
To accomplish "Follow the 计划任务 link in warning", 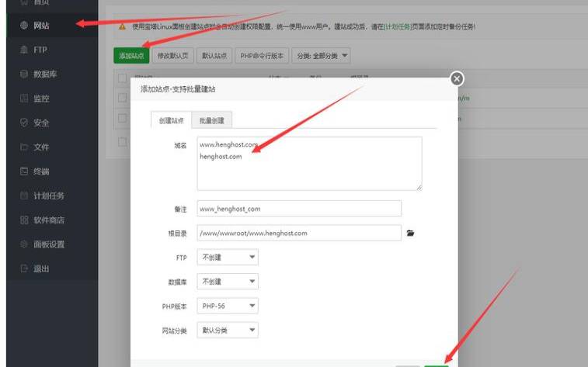I will pos(398,26).
